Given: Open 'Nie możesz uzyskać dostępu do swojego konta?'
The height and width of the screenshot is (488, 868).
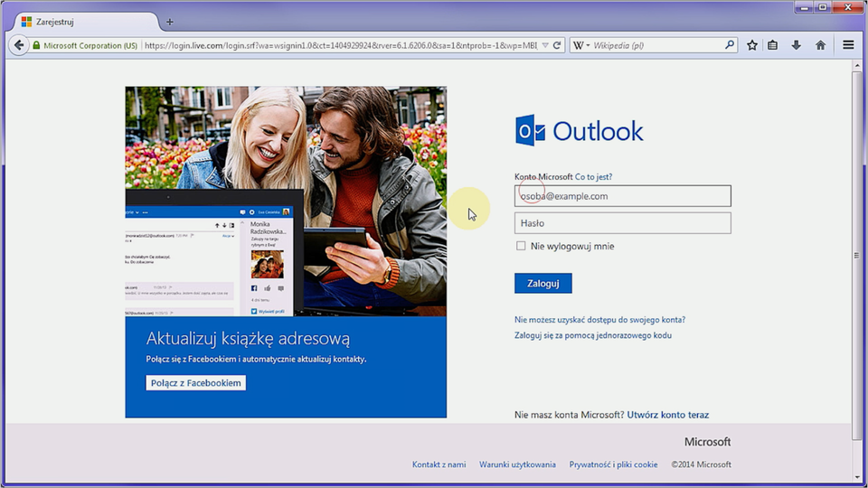Looking at the screenshot, I should pos(600,320).
